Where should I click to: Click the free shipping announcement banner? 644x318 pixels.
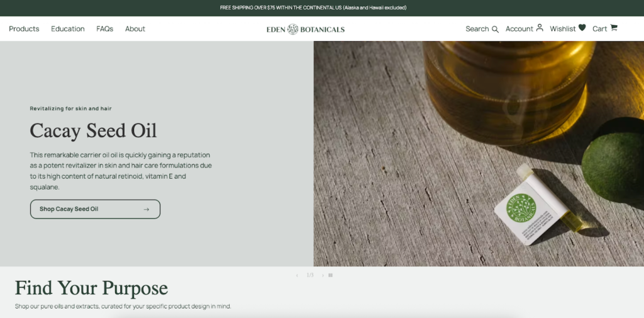point(313,8)
